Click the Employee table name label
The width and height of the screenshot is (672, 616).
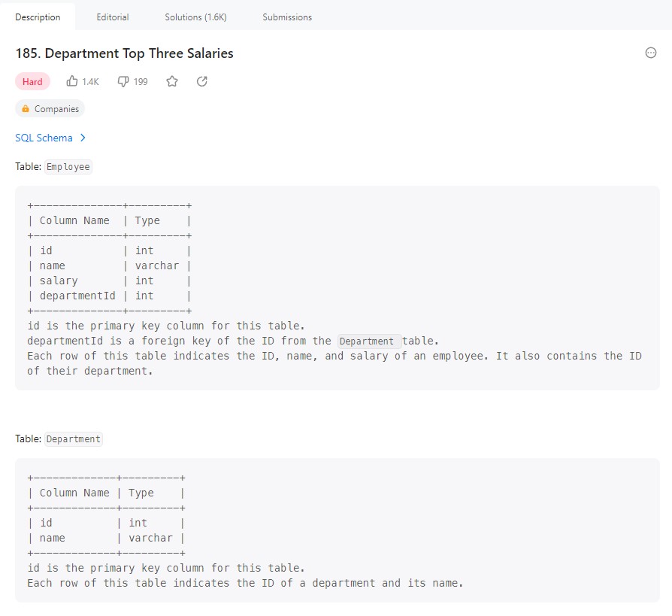68,167
